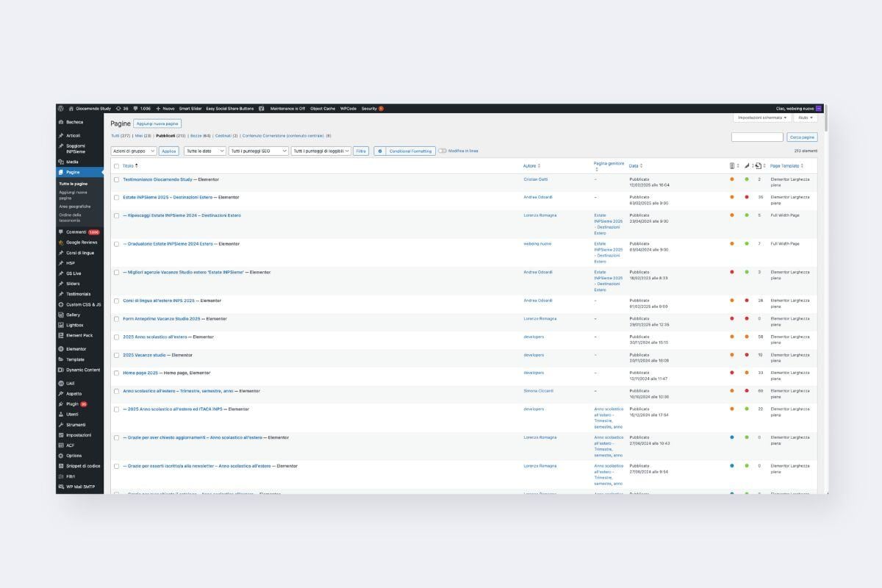
Task: Sort by the SEO score column icon
Action: point(732,166)
